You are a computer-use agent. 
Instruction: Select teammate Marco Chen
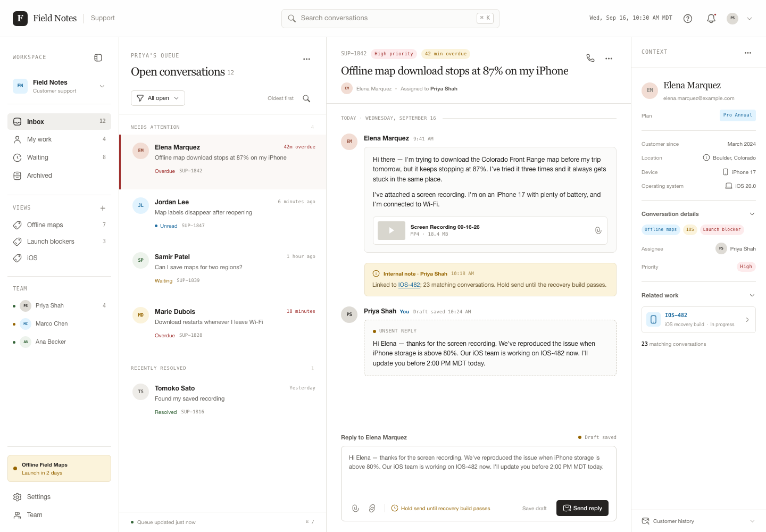coord(59,323)
